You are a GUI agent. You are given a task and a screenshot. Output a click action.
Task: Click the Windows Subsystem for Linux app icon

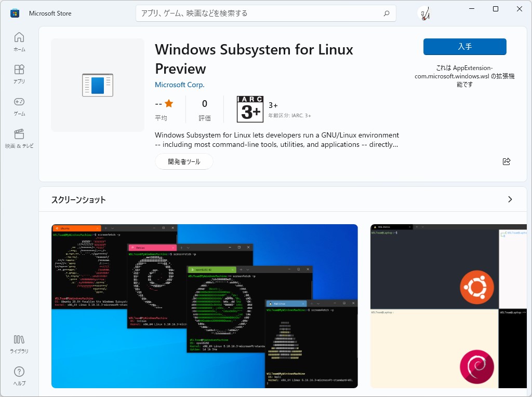pos(97,85)
